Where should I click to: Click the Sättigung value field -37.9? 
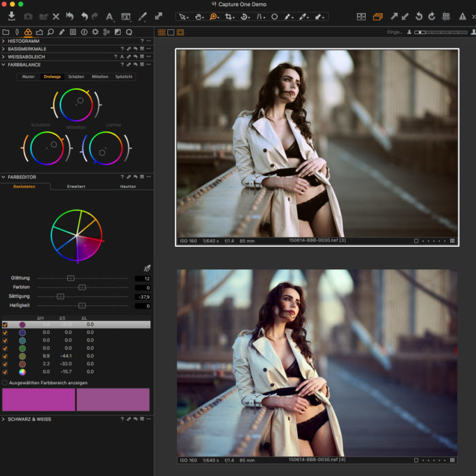pos(142,296)
